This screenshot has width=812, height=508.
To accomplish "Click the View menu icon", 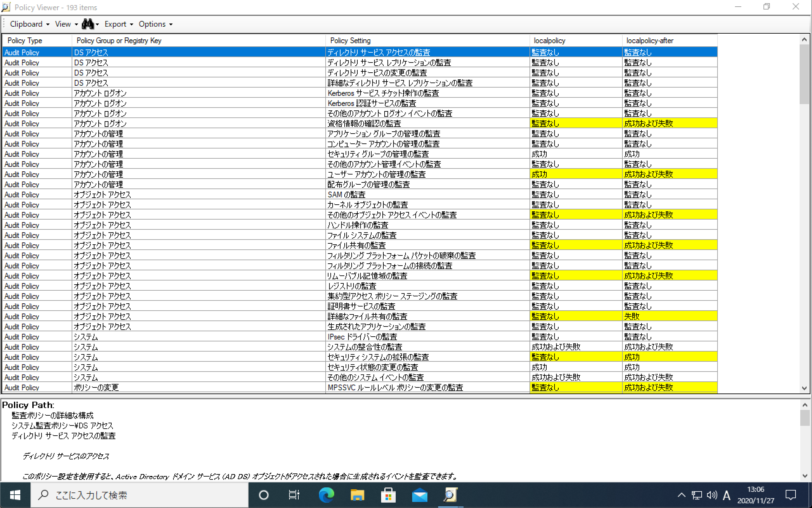I will [63, 23].
